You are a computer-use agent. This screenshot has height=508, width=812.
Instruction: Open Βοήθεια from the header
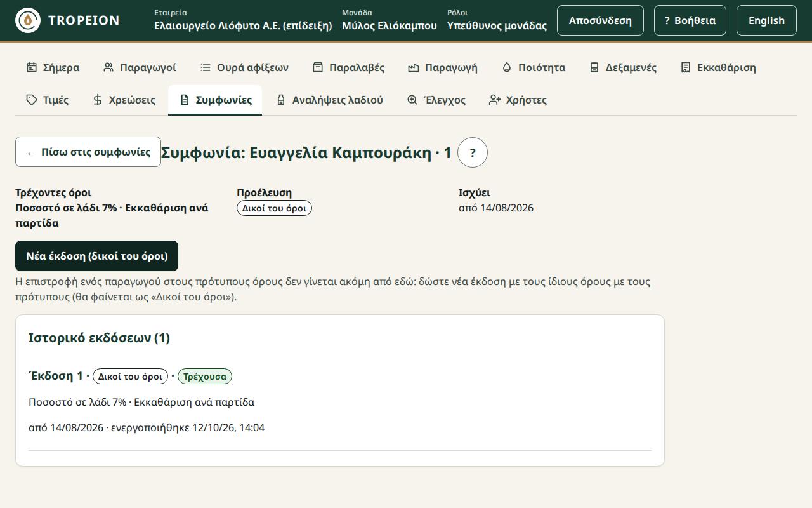coord(690,20)
